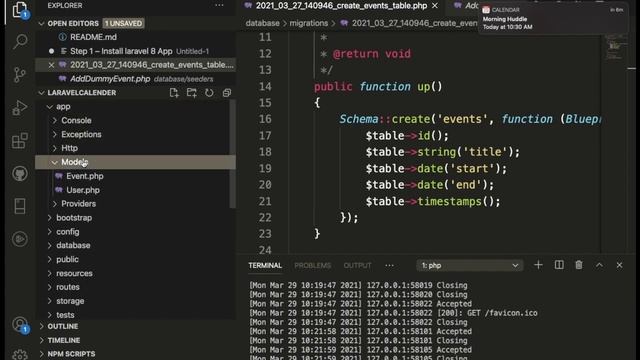Viewport: 640px width, 360px height.
Task: Open README.md in Open Editors
Action: tap(93, 37)
